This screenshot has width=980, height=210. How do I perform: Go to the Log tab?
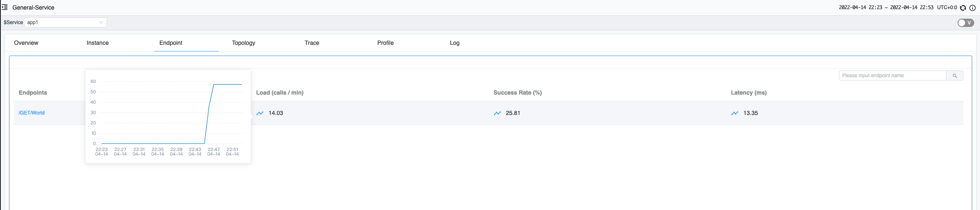click(455, 43)
